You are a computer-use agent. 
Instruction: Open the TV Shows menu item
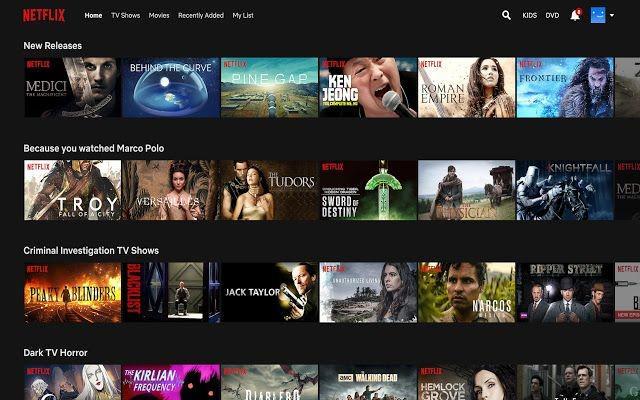[x=125, y=16]
